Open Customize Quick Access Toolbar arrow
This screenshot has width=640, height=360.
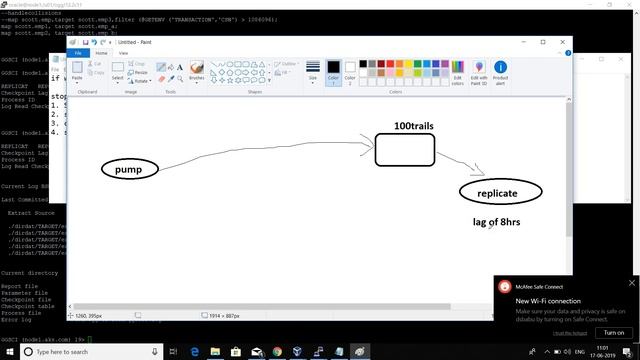pos(110,42)
